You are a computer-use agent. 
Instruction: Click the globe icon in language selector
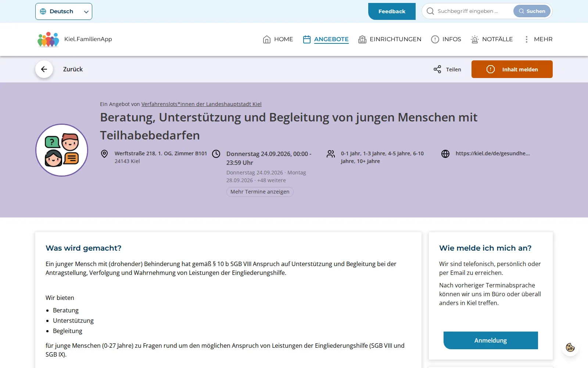pyautogui.click(x=43, y=11)
